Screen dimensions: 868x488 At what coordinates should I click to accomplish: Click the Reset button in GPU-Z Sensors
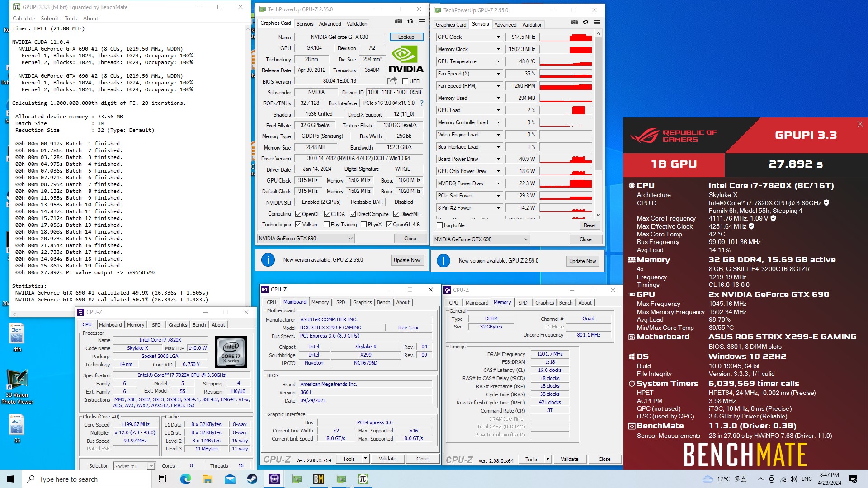590,225
